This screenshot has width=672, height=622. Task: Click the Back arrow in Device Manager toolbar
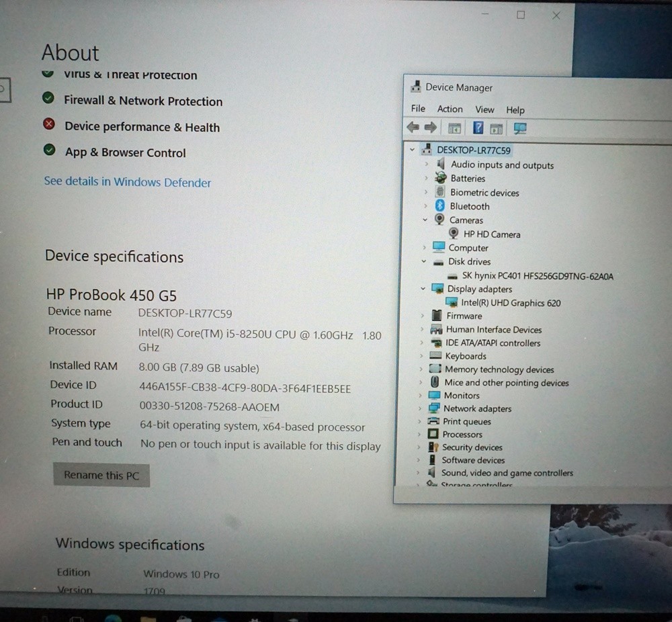(x=413, y=127)
